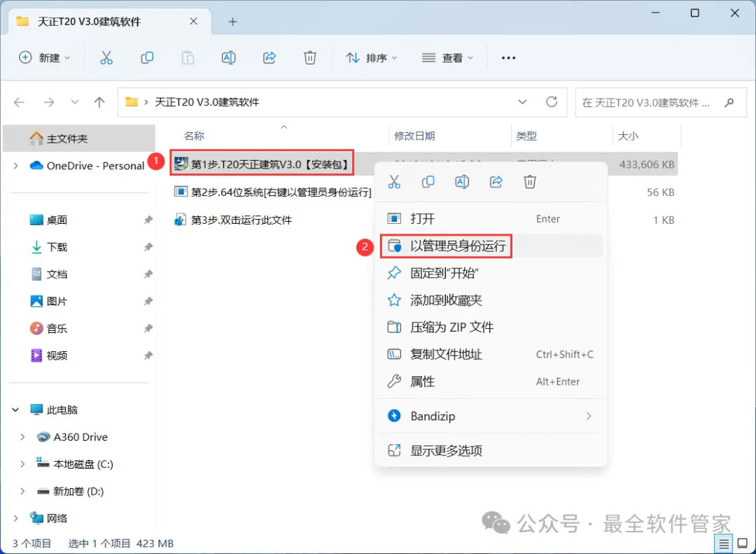Image resolution: width=756 pixels, height=554 pixels.
Task: Open the 排序 sort dropdown
Action: 371,58
